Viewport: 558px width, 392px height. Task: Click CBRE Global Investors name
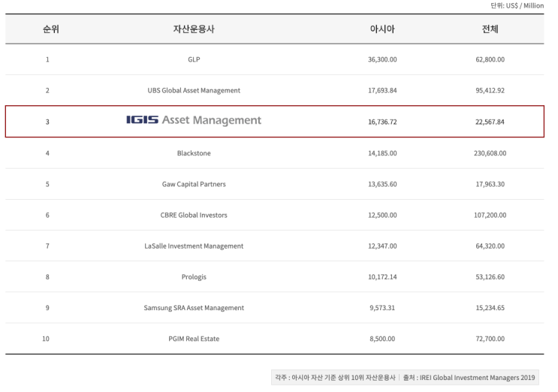tap(194, 216)
